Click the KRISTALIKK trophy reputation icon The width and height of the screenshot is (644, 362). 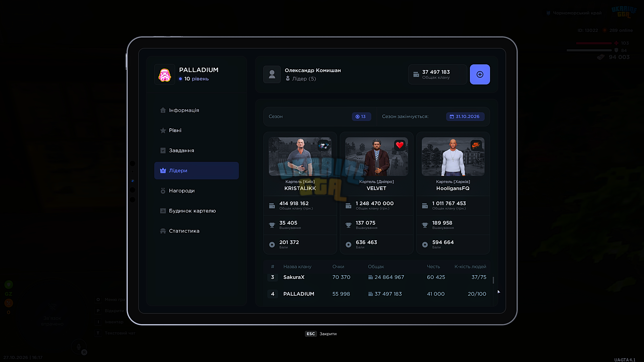click(x=272, y=225)
